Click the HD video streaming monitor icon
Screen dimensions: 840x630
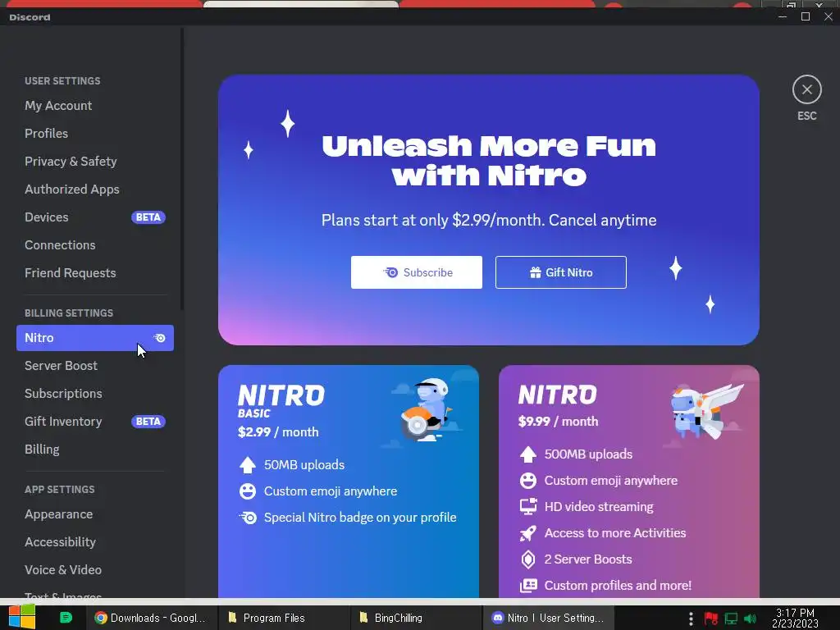point(528,507)
